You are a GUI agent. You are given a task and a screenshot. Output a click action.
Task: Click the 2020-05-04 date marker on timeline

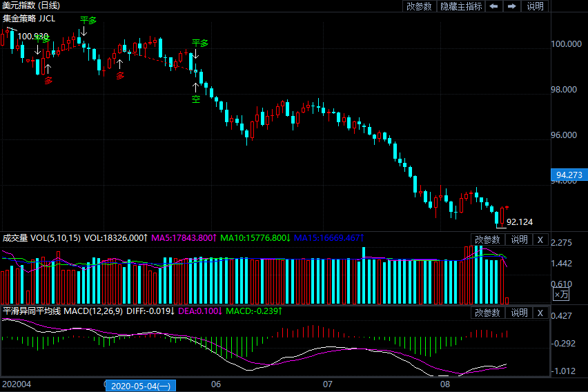141,386
